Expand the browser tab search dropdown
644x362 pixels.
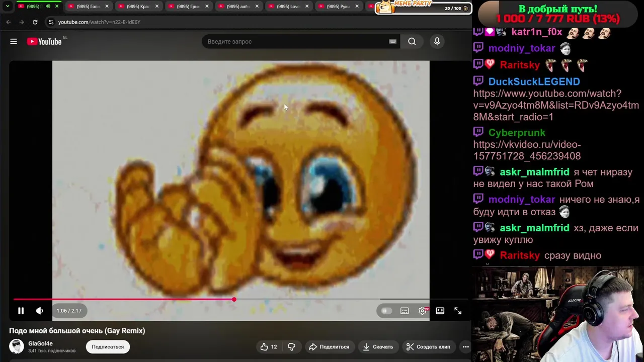pos(7,7)
